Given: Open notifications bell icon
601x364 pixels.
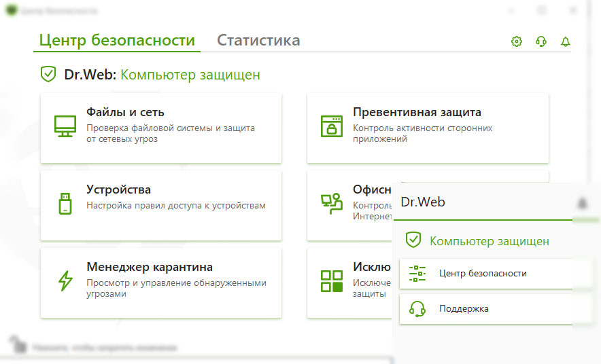Looking at the screenshot, I should pos(566,41).
